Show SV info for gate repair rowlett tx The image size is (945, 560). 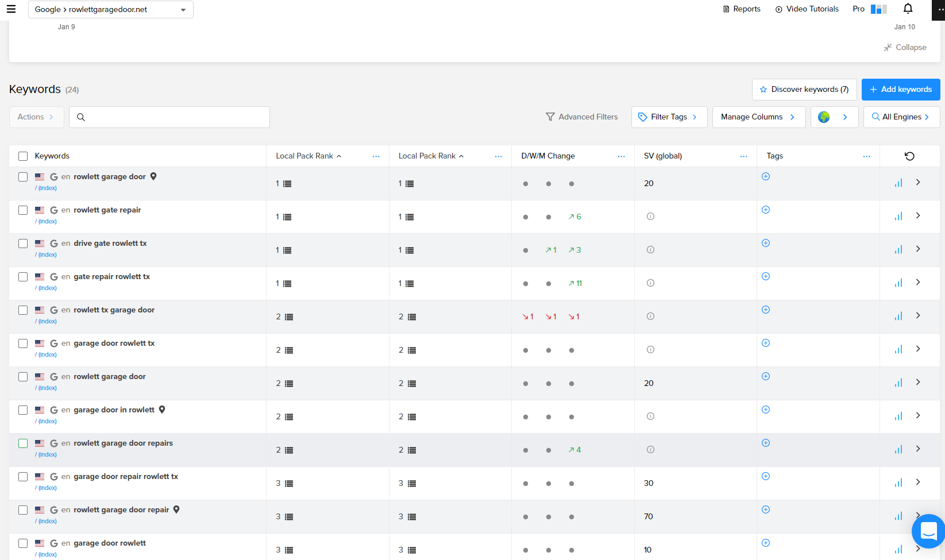650,283
